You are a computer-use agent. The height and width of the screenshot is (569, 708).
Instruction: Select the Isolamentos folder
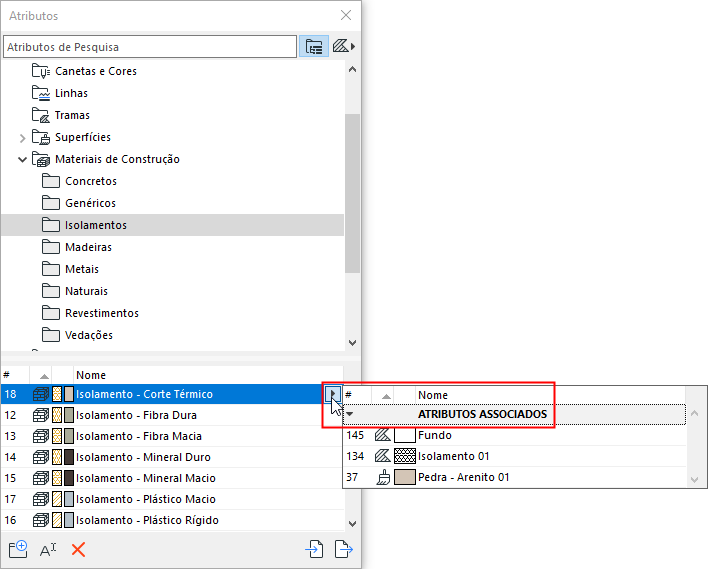[x=172, y=225]
